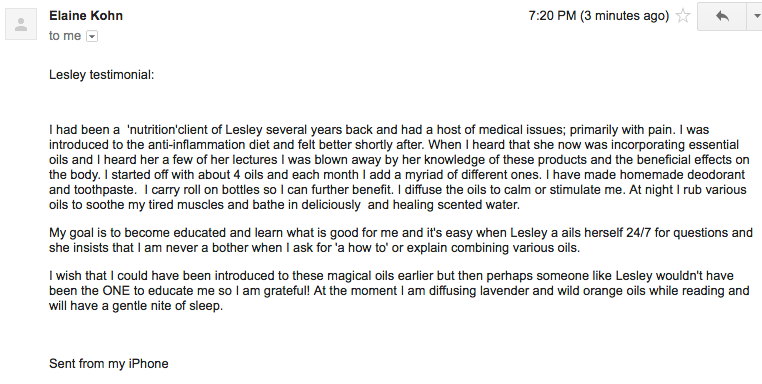
Task: Click the "Lesley testimonial:" heading line
Action: [x=102, y=75]
